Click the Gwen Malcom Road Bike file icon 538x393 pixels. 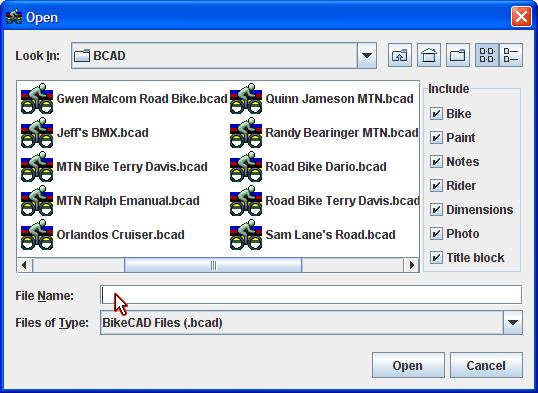pos(37,99)
